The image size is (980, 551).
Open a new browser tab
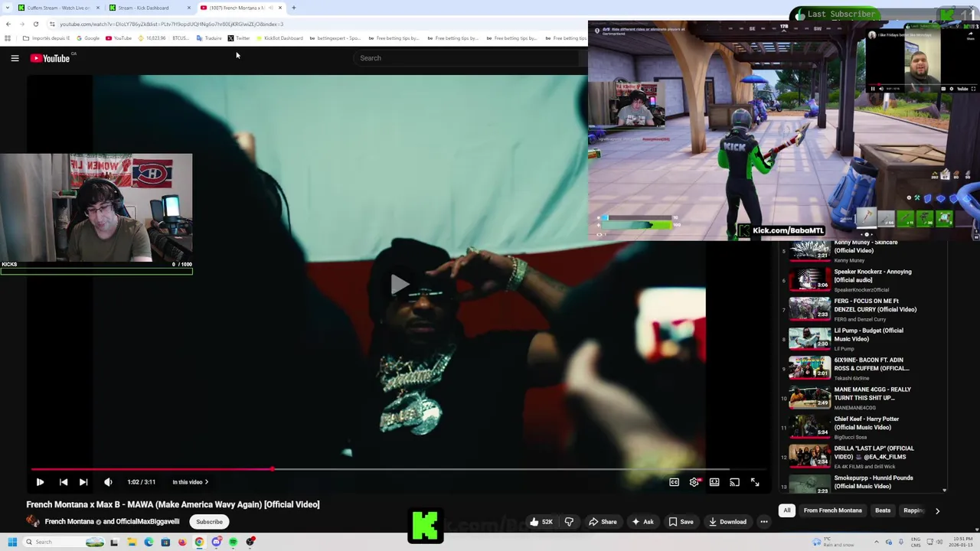tap(294, 8)
